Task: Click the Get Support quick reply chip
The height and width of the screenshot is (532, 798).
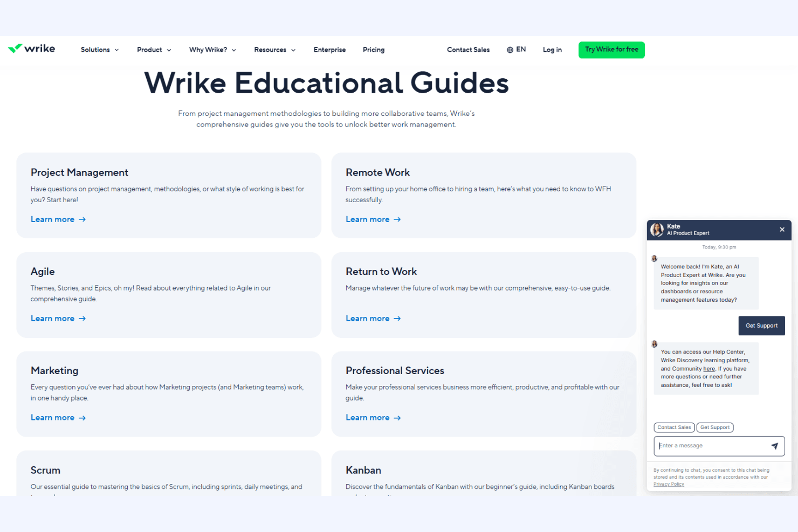Action: (715, 427)
